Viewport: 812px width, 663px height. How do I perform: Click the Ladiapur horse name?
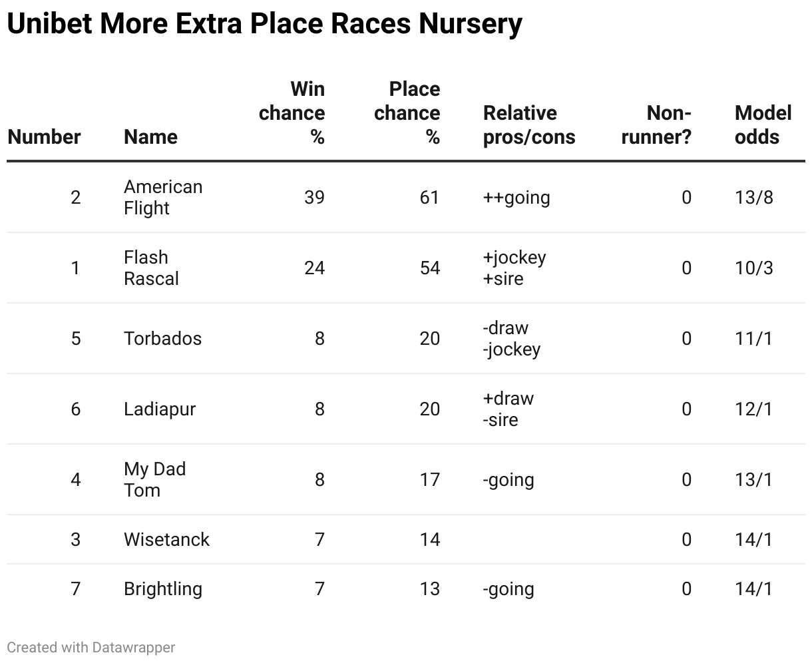pyautogui.click(x=160, y=409)
